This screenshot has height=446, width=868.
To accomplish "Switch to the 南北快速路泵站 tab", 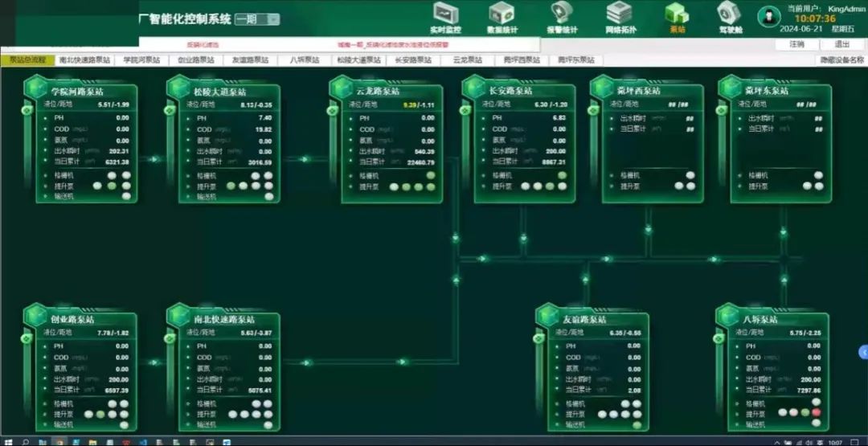I will pyautogui.click(x=84, y=60).
